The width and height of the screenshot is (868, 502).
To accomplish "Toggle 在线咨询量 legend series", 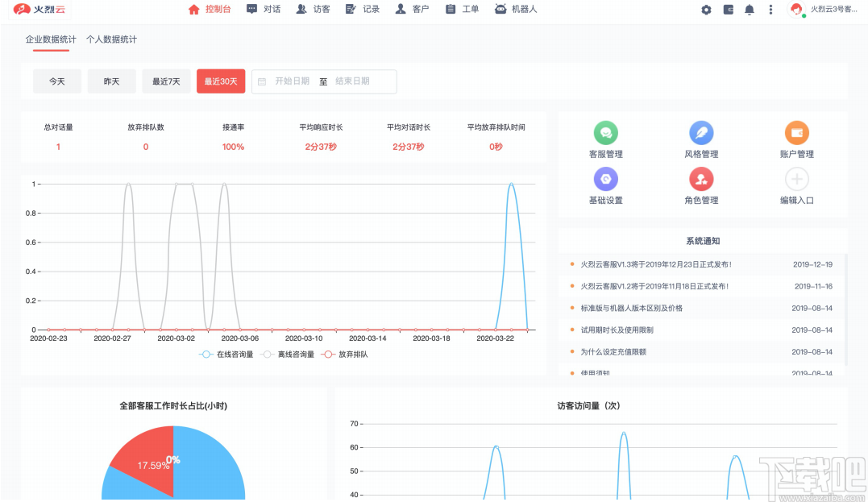I will [x=226, y=355].
